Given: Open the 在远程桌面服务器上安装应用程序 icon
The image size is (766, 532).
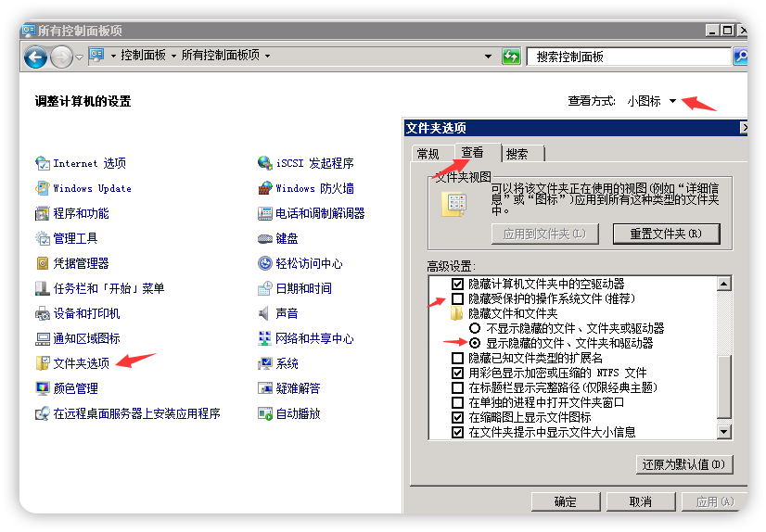Looking at the screenshot, I should (43, 414).
